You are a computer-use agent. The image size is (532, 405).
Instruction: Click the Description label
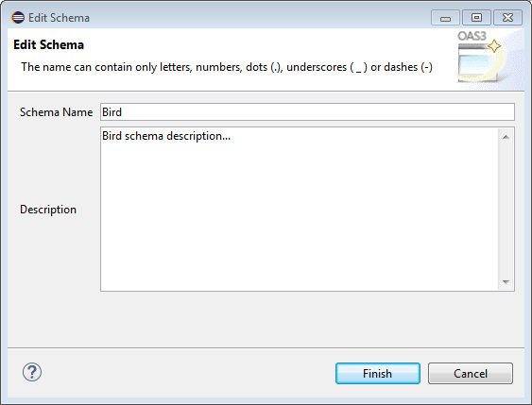pyautogui.click(x=48, y=210)
